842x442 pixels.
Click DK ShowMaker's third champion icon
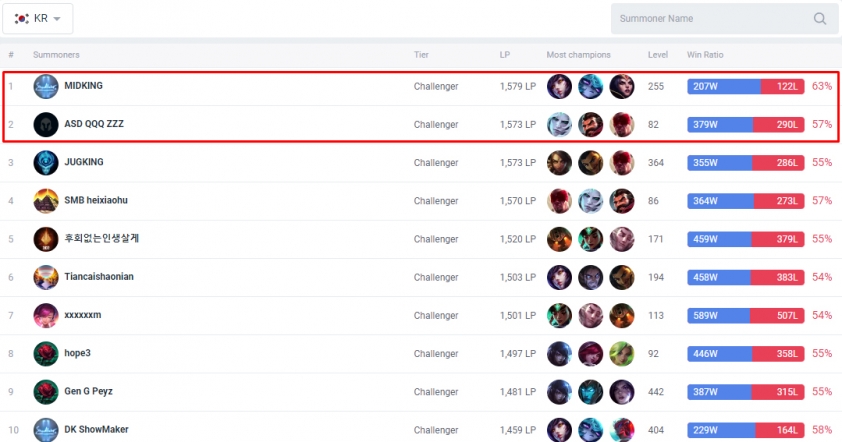622,430
